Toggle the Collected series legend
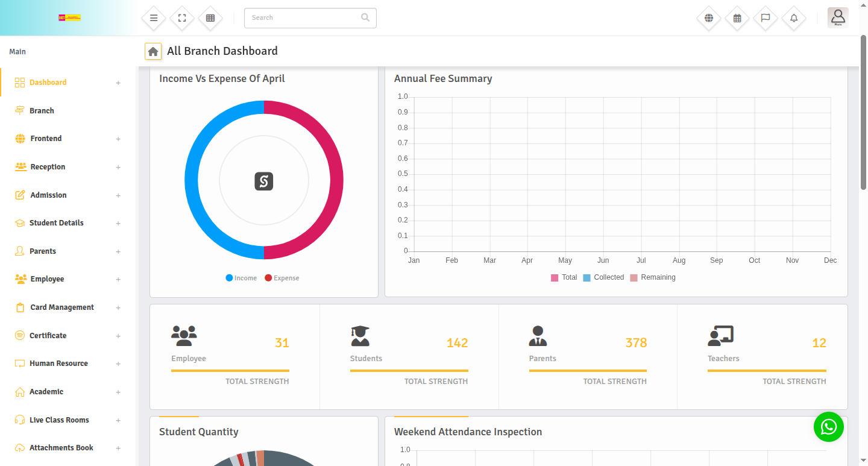This screenshot has width=868, height=466. [x=603, y=277]
